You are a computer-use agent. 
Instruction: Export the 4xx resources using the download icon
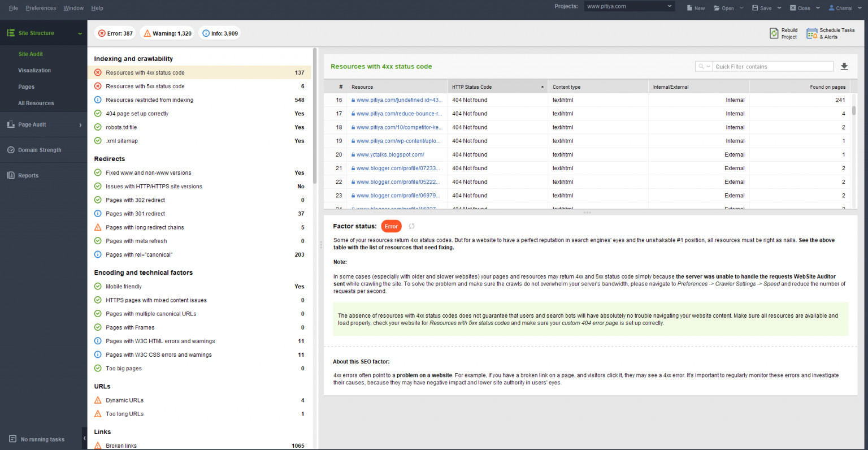(x=844, y=66)
